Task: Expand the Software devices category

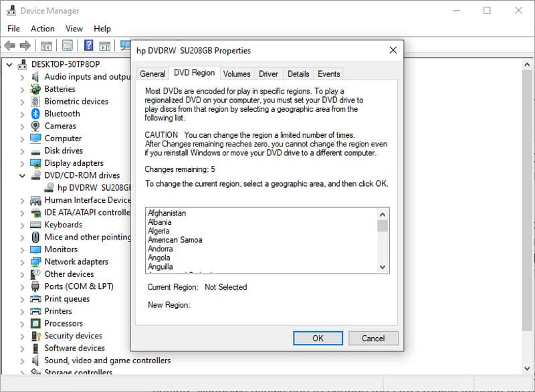Action: [x=22, y=349]
